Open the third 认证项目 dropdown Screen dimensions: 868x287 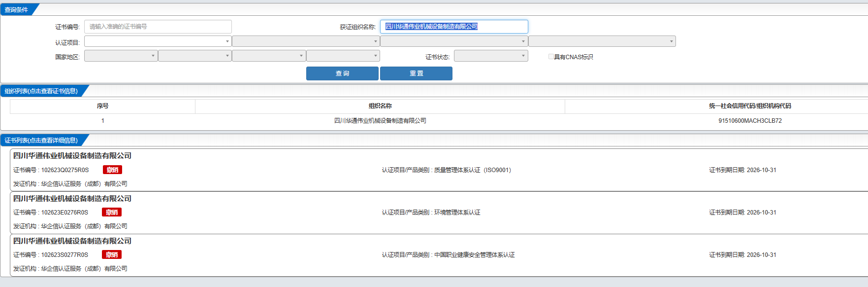pos(454,41)
